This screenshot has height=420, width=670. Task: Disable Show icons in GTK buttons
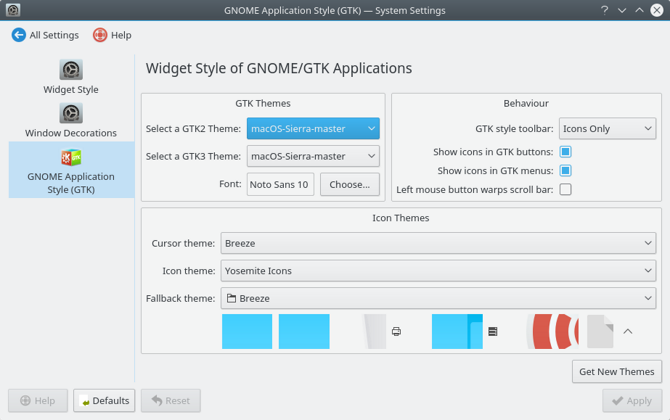tap(565, 152)
